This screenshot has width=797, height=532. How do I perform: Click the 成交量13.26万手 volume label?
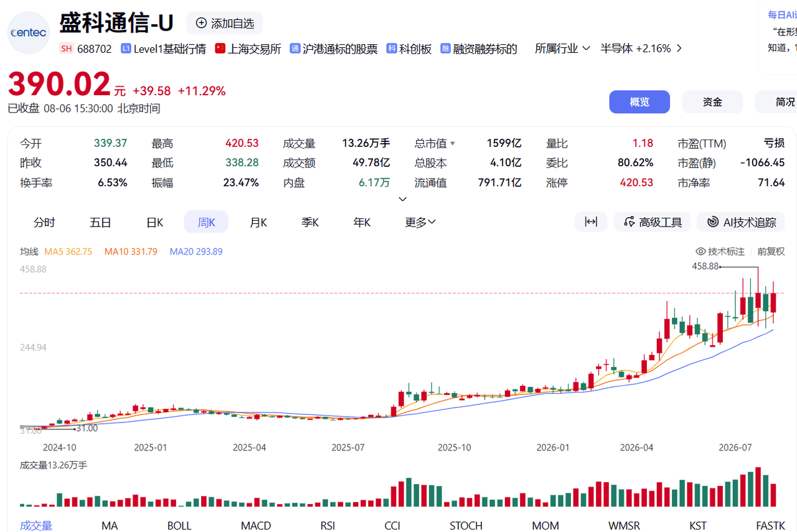click(54, 465)
